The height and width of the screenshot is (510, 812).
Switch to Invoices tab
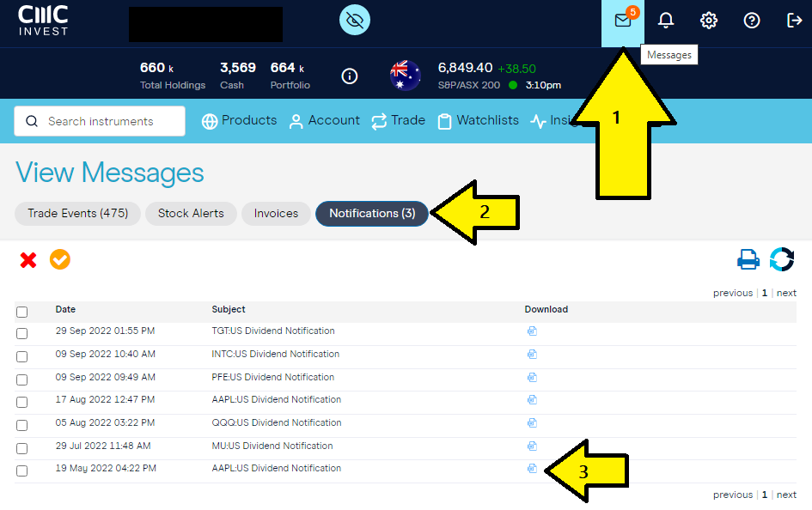click(x=276, y=214)
